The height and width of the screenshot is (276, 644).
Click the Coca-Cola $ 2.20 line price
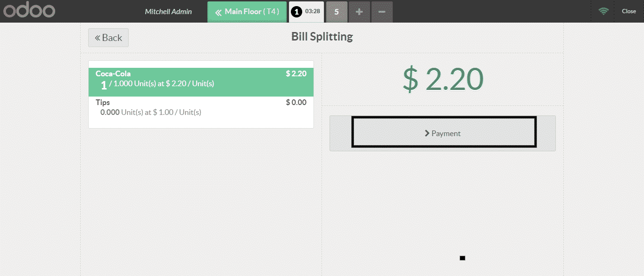296,73
